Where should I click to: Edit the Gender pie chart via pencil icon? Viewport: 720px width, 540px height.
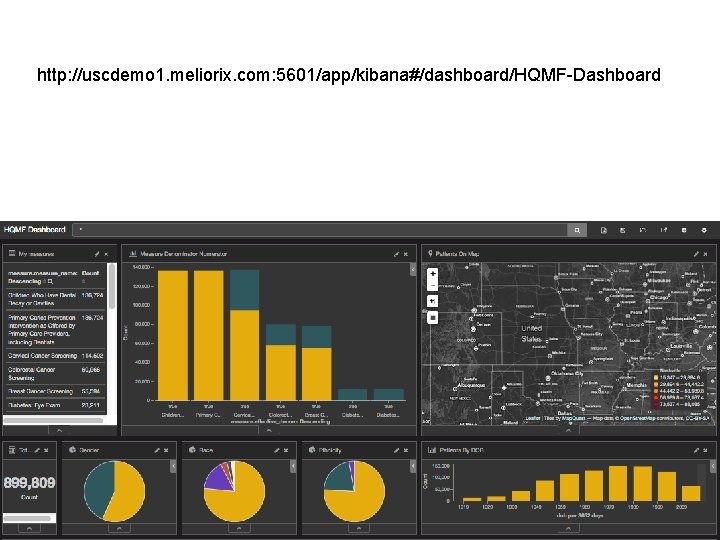click(157, 450)
